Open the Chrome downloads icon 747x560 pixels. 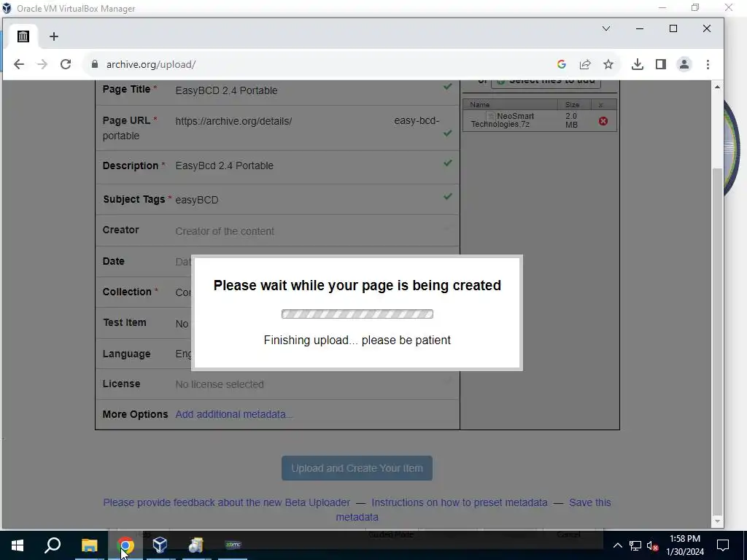coord(638,64)
